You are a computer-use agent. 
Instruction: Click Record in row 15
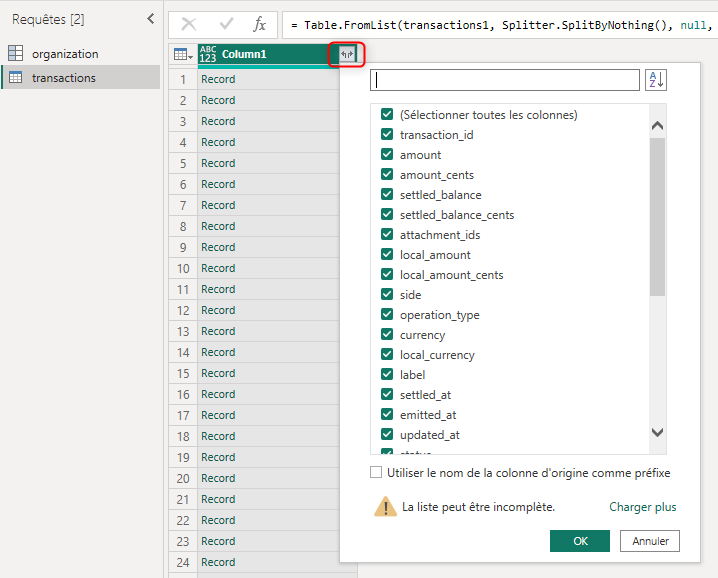coord(218,373)
